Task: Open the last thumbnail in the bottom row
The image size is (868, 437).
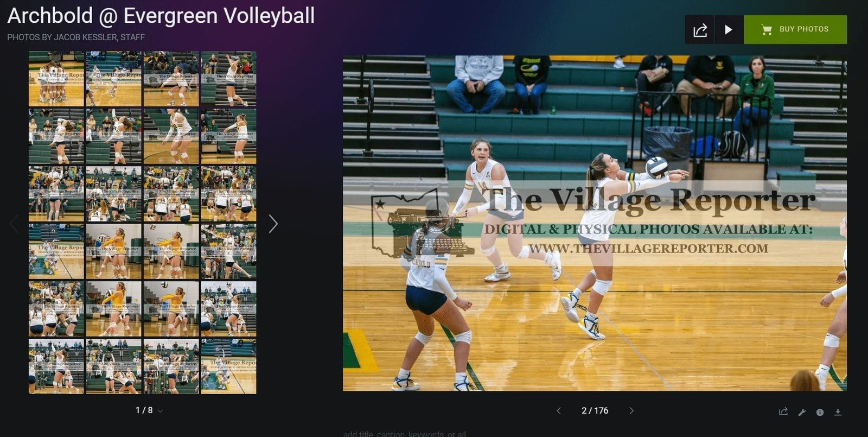Action: point(228,366)
